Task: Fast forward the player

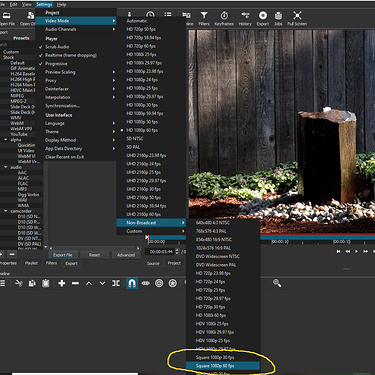Action: 366,251
